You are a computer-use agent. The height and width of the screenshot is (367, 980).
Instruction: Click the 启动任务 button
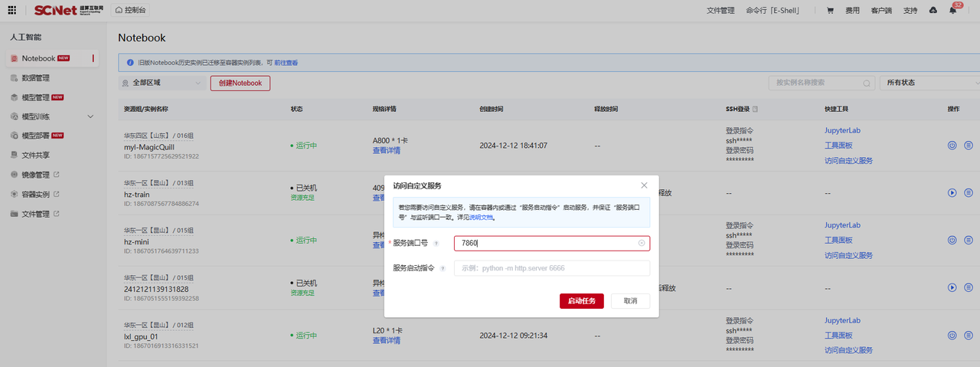(x=581, y=301)
